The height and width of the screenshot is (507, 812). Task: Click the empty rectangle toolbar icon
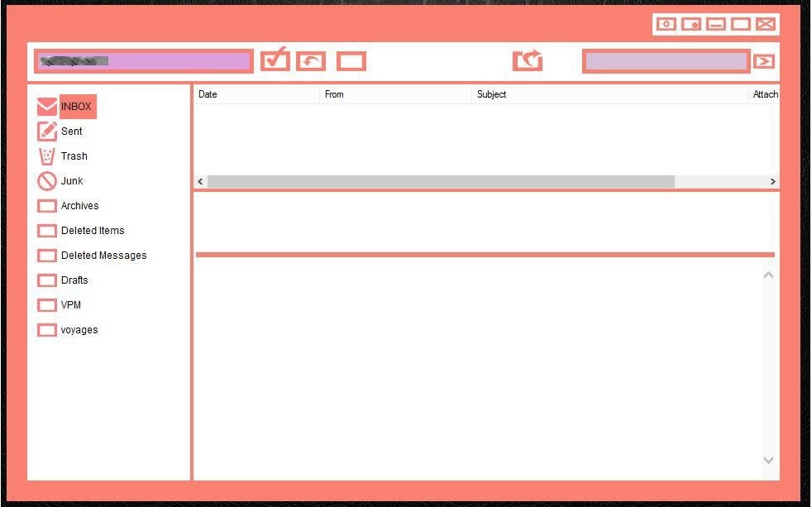pyautogui.click(x=351, y=61)
